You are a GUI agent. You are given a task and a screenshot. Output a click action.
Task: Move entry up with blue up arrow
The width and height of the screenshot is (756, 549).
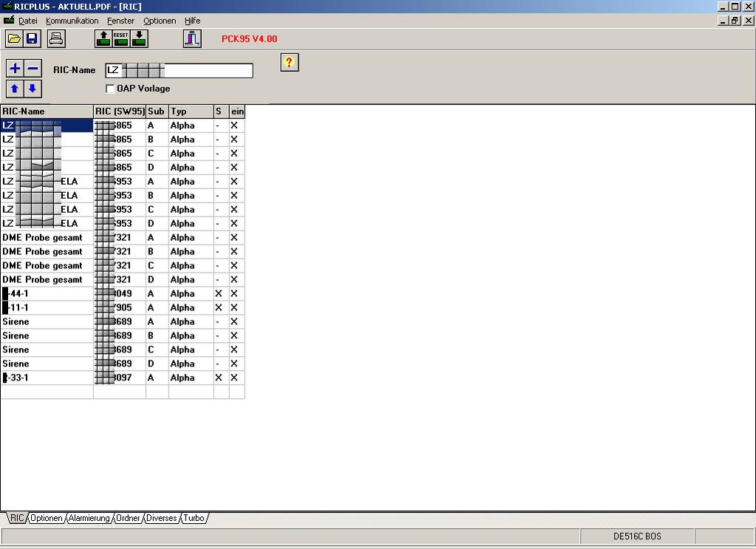click(x=15, y=89)
